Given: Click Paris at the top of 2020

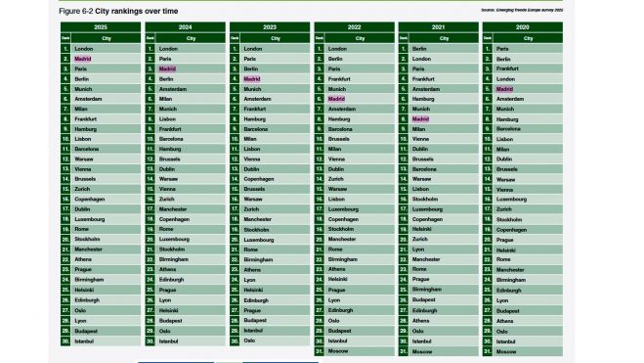Looking at the screenshot, I should point(502,49).
